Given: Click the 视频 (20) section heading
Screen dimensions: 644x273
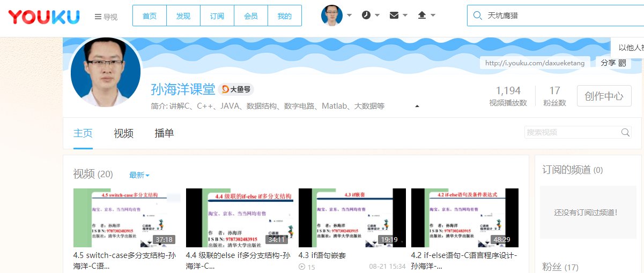Looking at the screenshot, I should click(93, 174).
